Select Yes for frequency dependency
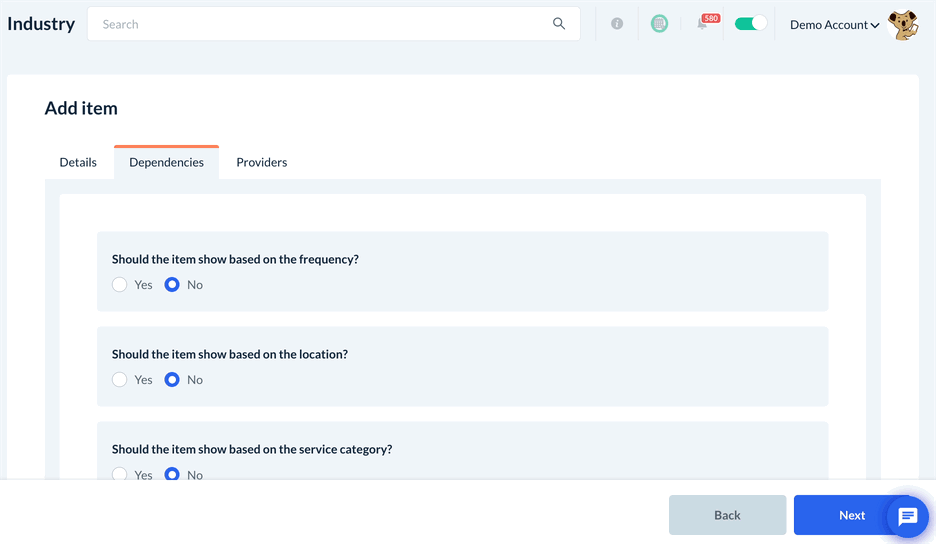936x544 pixels. (x=120, y=285)
